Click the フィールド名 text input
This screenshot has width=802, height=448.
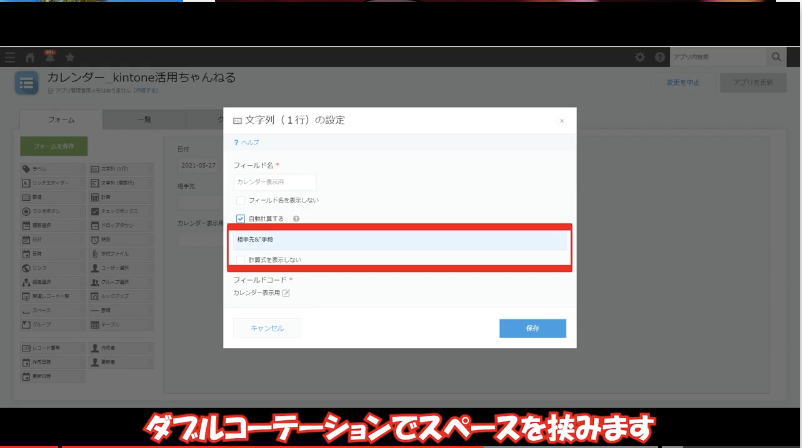click(x=274, y=182)
